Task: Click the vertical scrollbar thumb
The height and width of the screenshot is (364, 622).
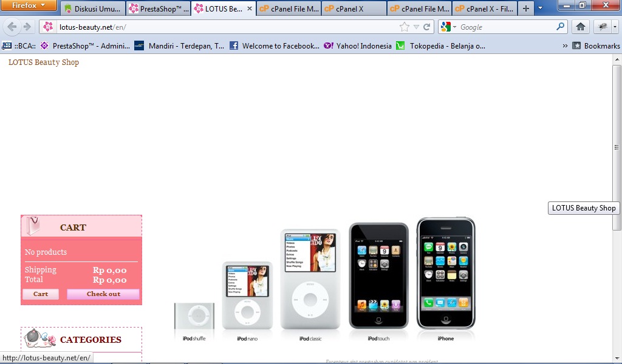Action: tap(617, 147)
